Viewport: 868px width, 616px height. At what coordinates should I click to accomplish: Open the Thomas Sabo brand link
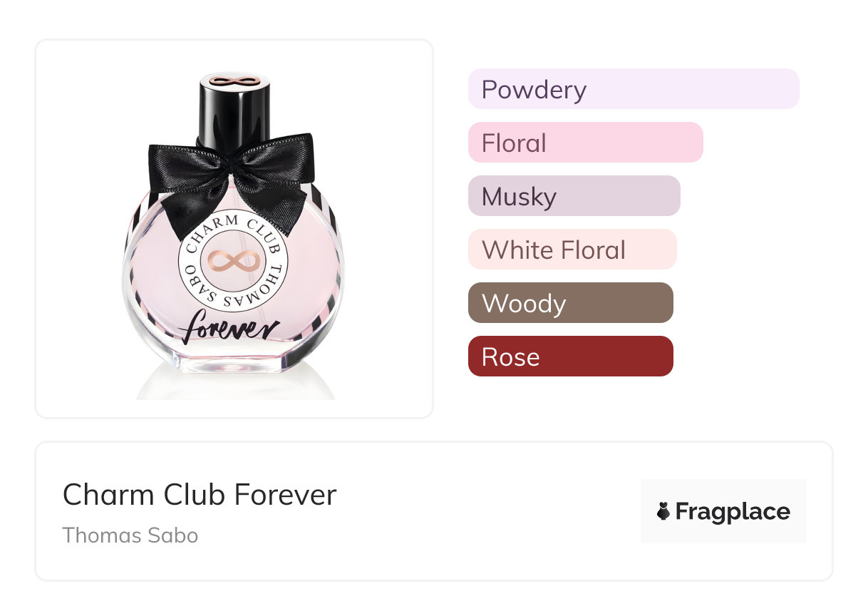click(130, 535)
